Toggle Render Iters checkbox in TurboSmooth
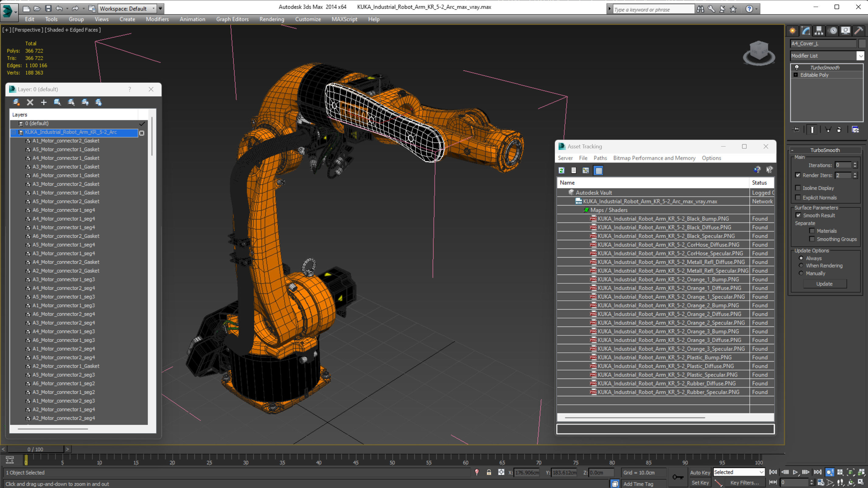This screenshot has width=868, height=488. pyautogui.click(x=798, y=175)
